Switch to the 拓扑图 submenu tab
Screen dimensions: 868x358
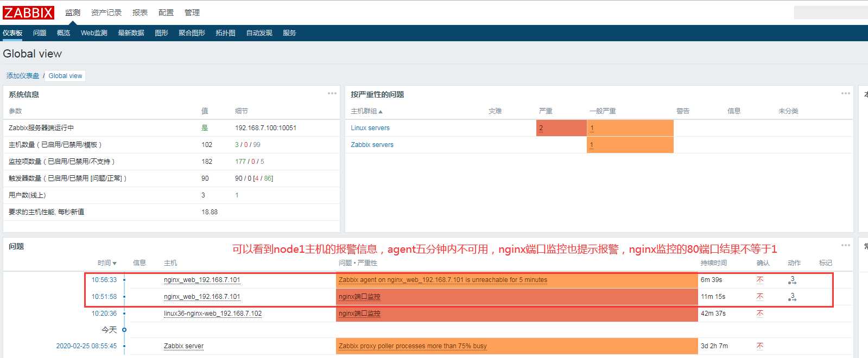click(225, 33)
